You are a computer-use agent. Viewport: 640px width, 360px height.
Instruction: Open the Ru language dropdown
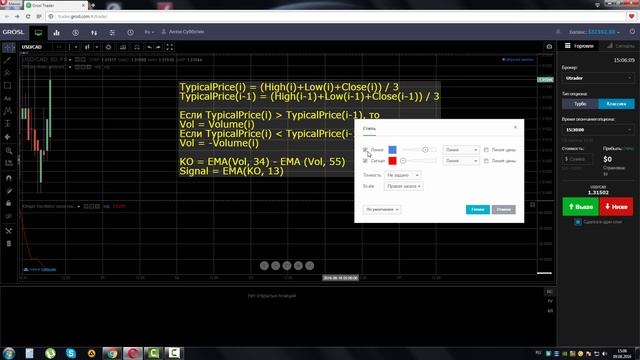(x=149, y=32)
